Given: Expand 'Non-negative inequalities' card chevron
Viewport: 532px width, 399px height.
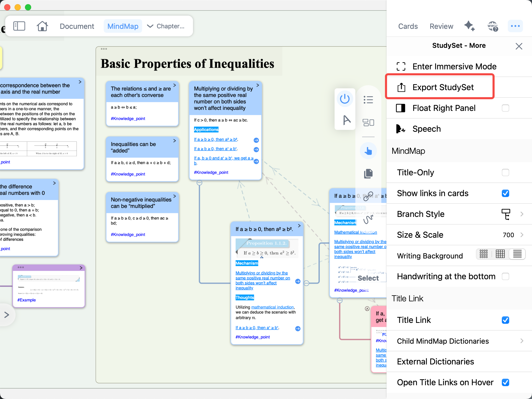Looking at the screenshot, I should point(175,196).
